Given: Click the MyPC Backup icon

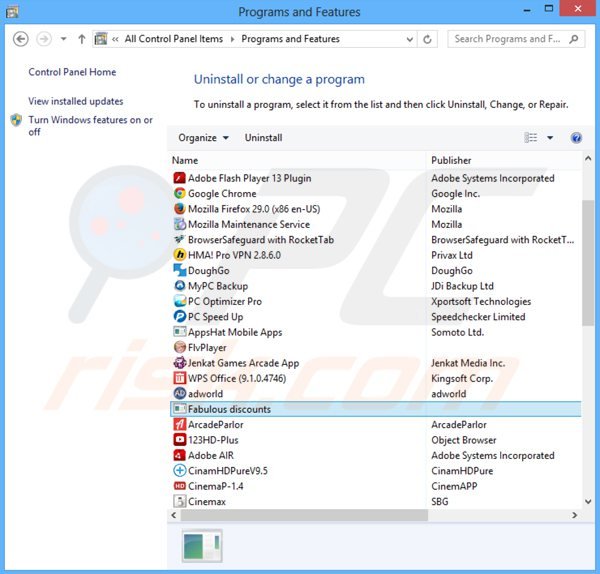Looking at the screenshot, I should point(179,286).
